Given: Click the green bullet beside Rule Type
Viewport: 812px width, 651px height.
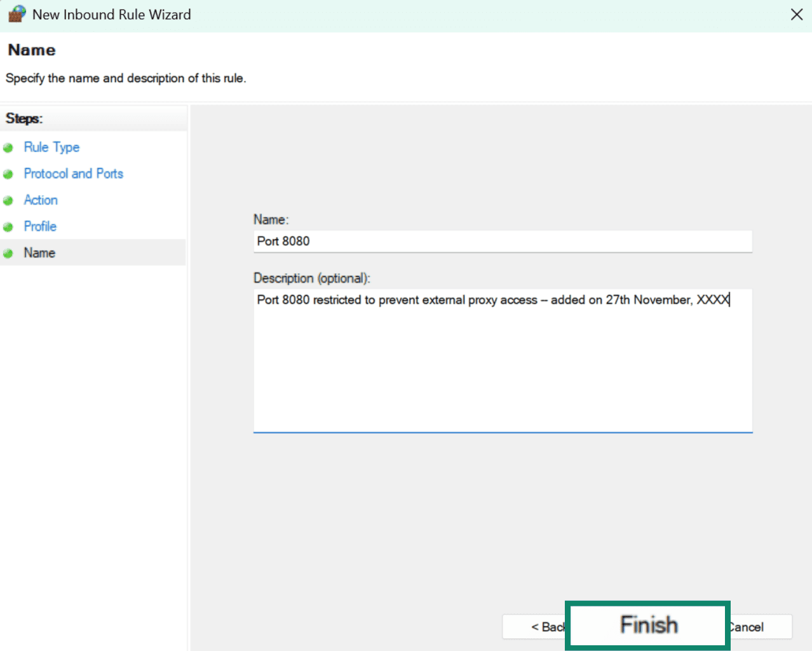Looking at the screenshot, I should [x=8, y=147].
